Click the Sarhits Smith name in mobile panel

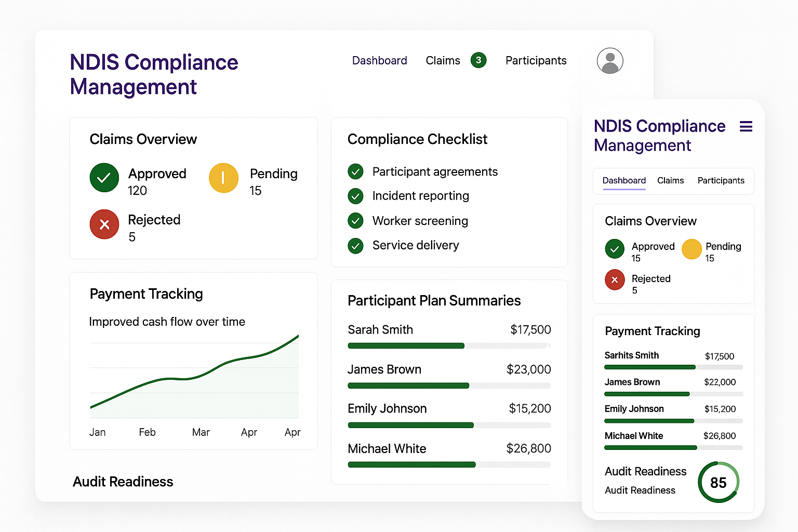[631, 355]
